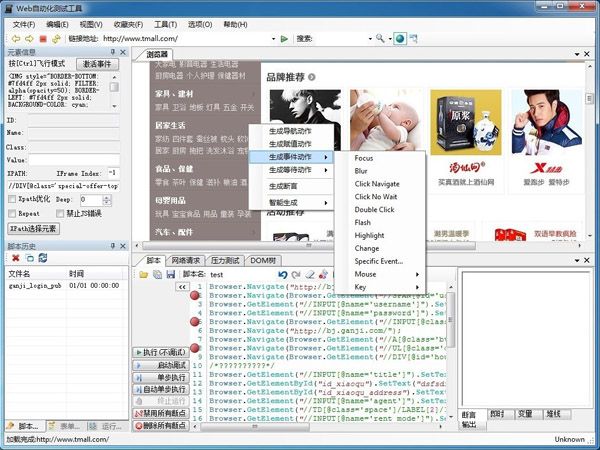
Task: Open the 文件(F) menu
Action: 24,24
